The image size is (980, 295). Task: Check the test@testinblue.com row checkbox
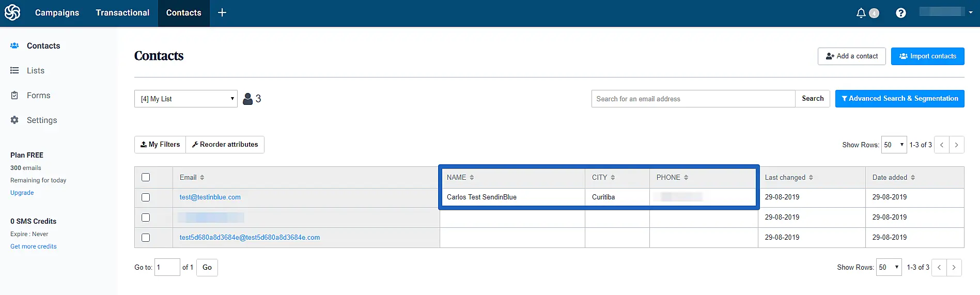coord(146,197)
